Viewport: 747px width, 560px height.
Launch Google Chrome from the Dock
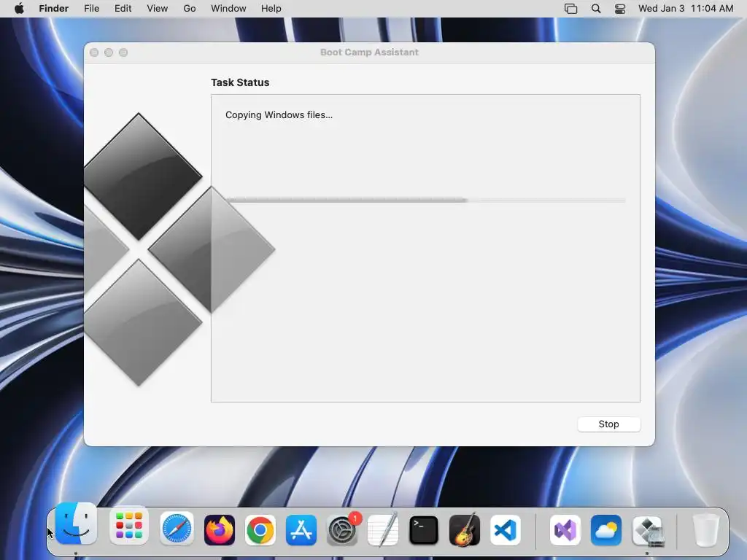260,529
